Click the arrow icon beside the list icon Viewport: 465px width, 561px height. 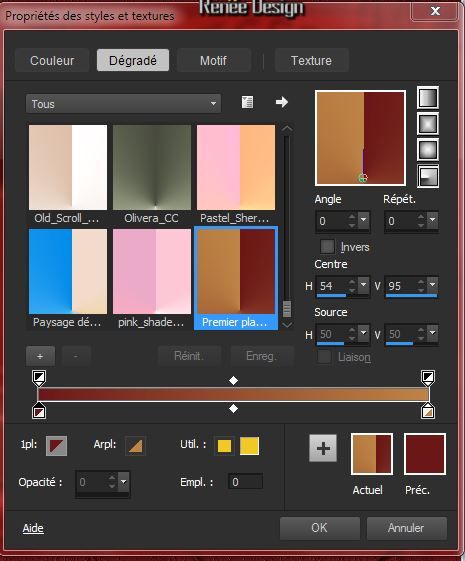[282, 102]
